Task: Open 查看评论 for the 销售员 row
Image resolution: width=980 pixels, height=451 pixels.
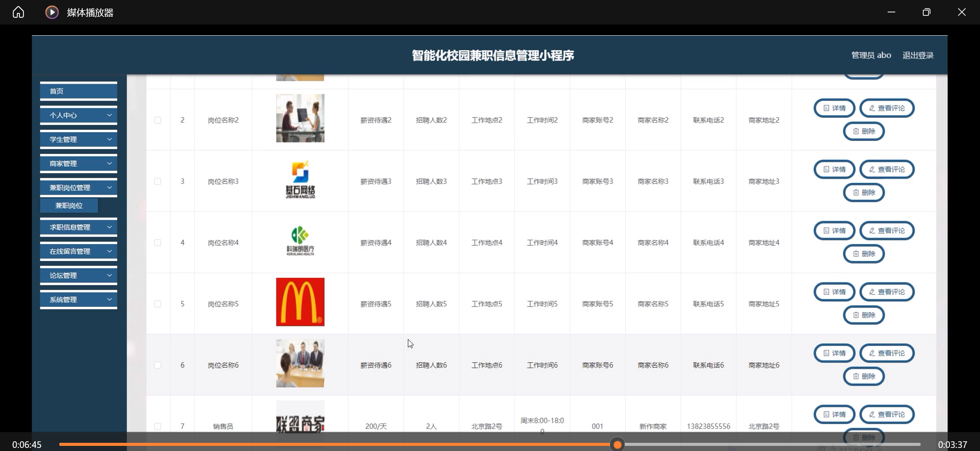Action: 887,415
